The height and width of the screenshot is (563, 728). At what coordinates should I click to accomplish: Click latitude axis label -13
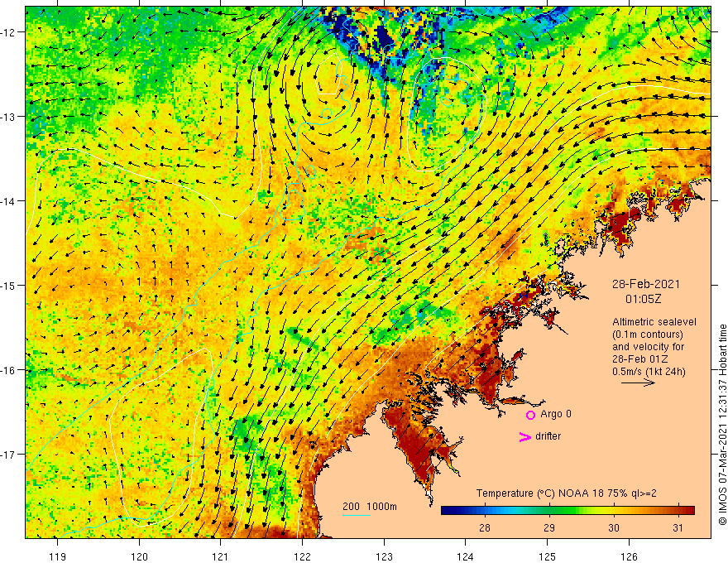point(8,117)
